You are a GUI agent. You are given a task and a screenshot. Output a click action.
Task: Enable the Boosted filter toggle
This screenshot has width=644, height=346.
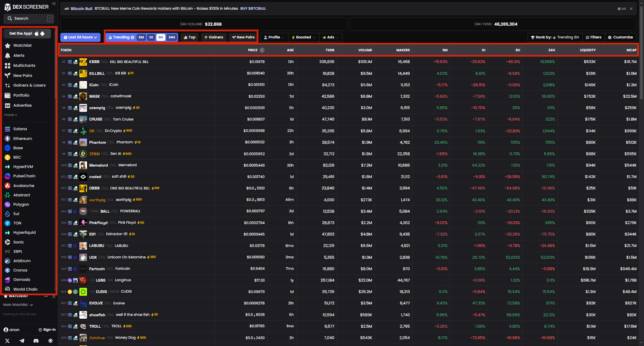pos(303,37)
